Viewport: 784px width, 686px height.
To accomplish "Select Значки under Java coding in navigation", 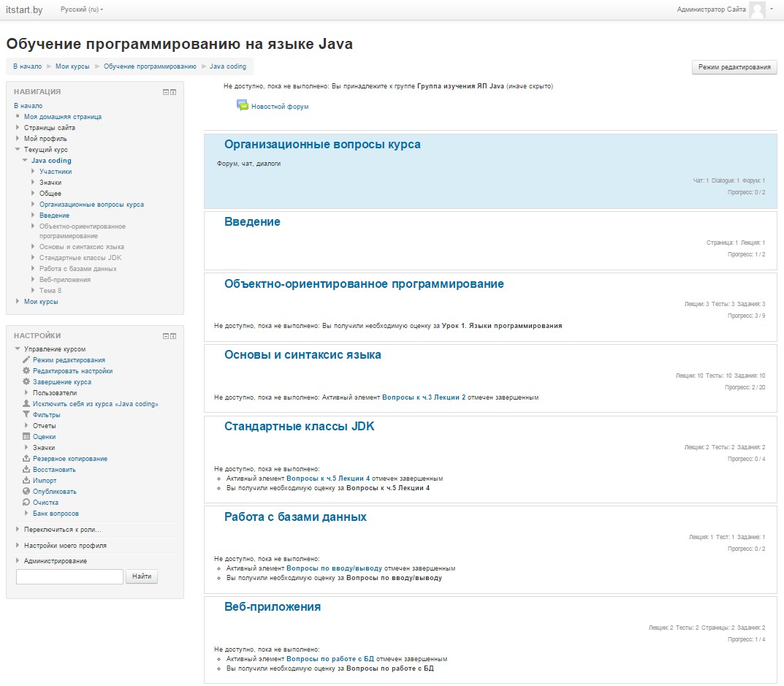I will (50, 183).
